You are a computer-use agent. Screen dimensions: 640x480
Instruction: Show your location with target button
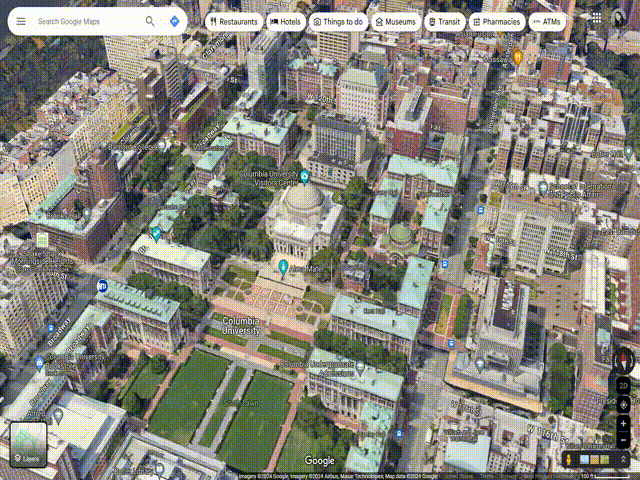(x=623, y=405)
